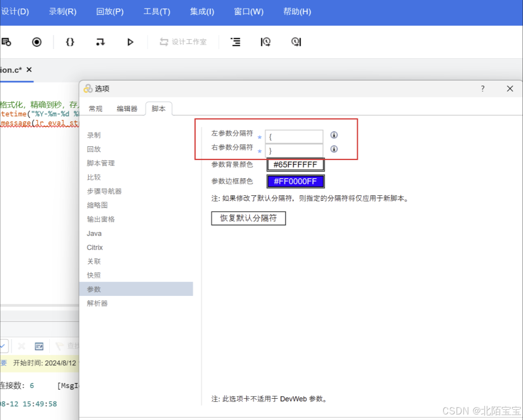Select the Java category
Viewport: 523px width, 420px height.
pyautogui.click(x=94, y=234)
